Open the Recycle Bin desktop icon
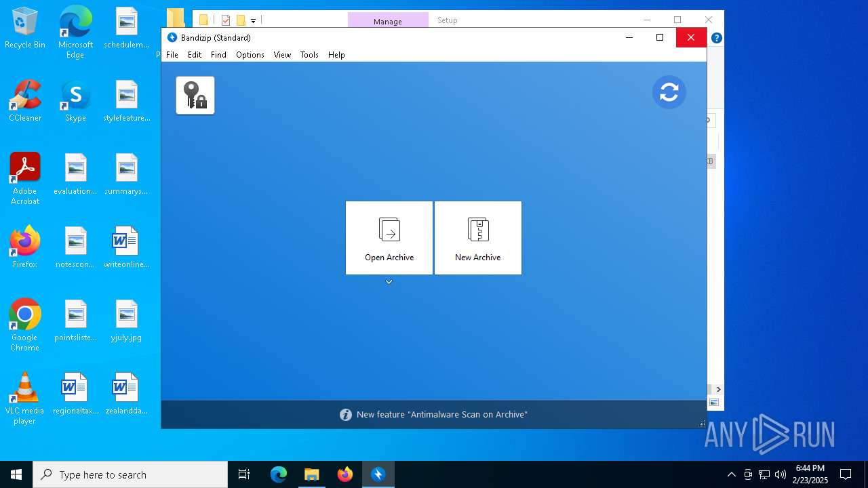 tap(25, 28)
